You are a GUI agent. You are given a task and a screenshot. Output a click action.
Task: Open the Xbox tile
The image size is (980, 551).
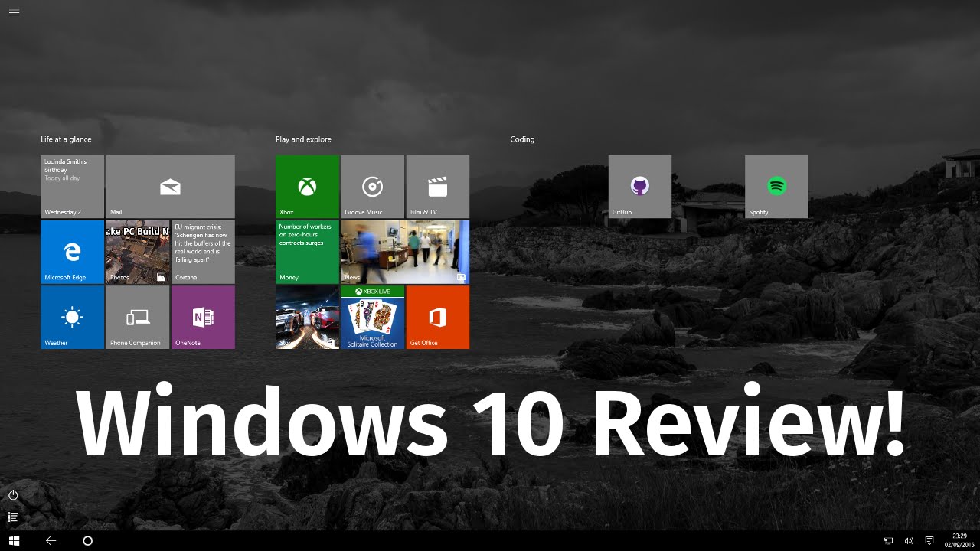(307, 187)
